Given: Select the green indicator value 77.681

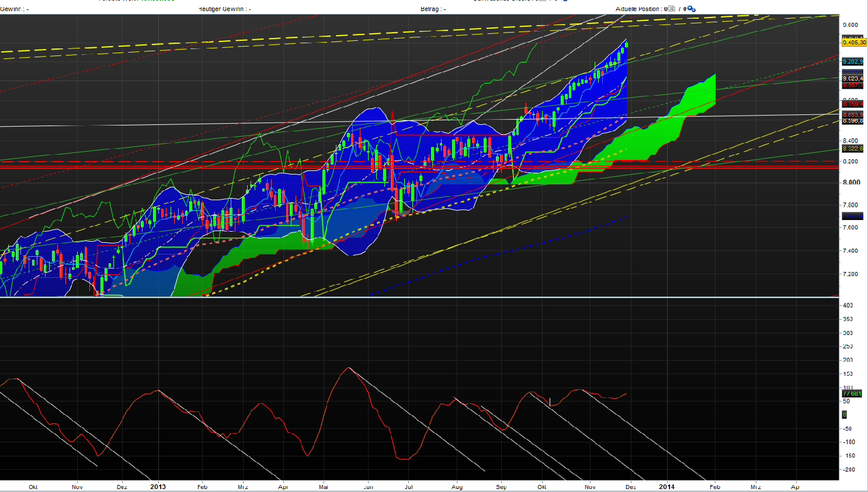Looking at the screenshot, I should 852,394.
